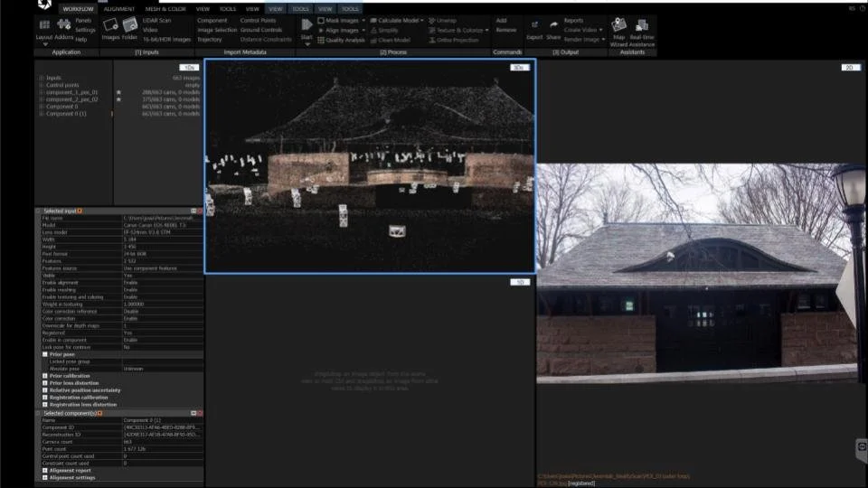868x488 pixels.
Task: Expand the Registration lens distortion section
Action: coord(45,405)
